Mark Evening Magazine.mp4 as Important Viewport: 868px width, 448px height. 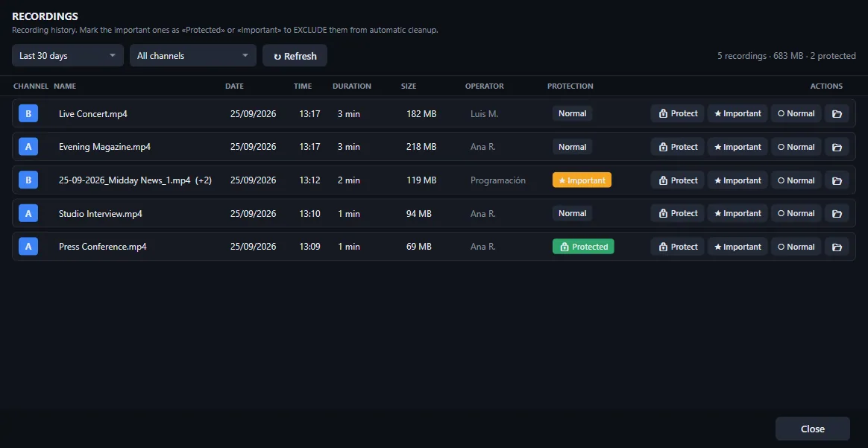pyautogui.click(x=738, y=147)
